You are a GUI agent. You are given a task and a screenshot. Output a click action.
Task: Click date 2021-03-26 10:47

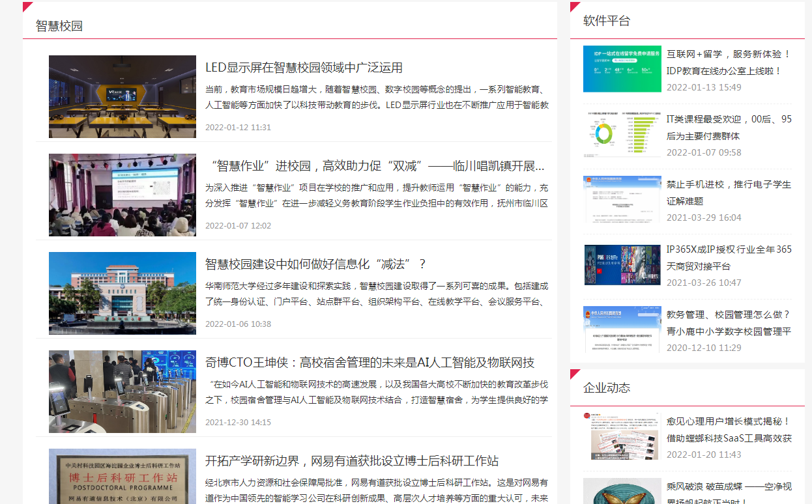704,283
